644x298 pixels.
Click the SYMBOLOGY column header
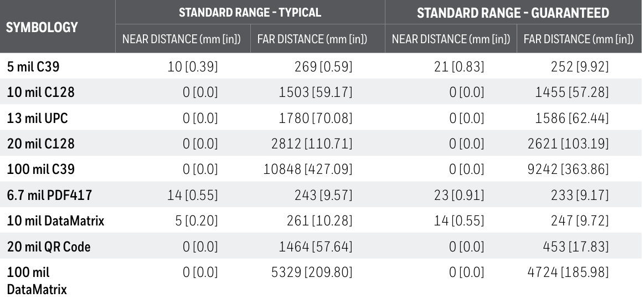[x=42, y=27]
